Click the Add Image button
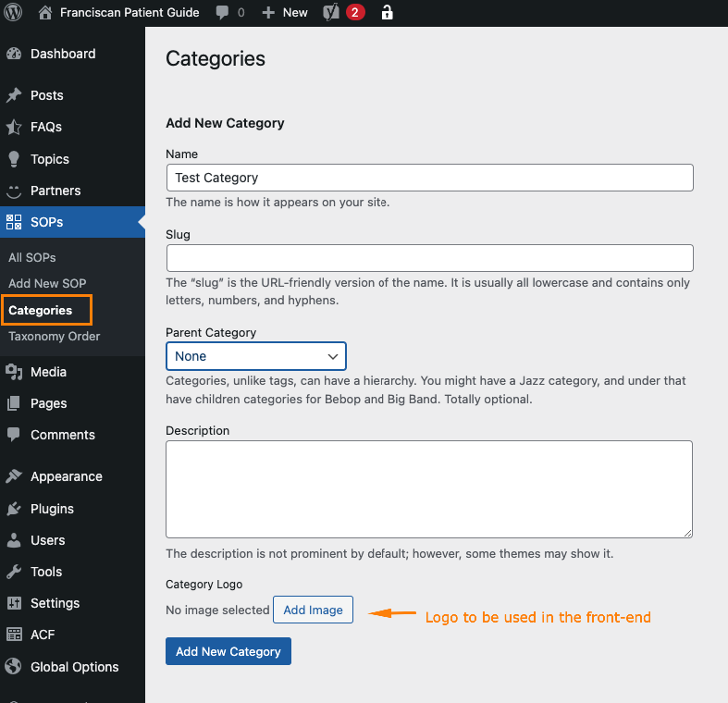This screenshot has width=728, height=703. pos(313,610)
